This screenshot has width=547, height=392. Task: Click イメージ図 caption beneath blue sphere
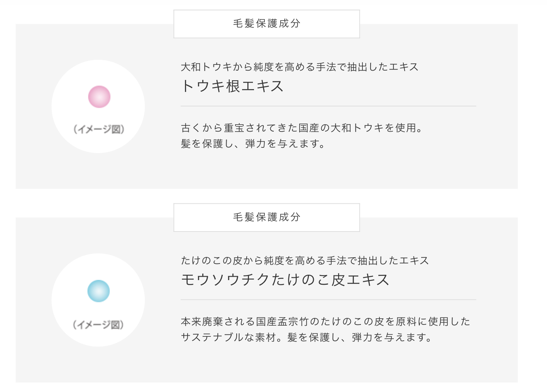[x=98, y=325]
